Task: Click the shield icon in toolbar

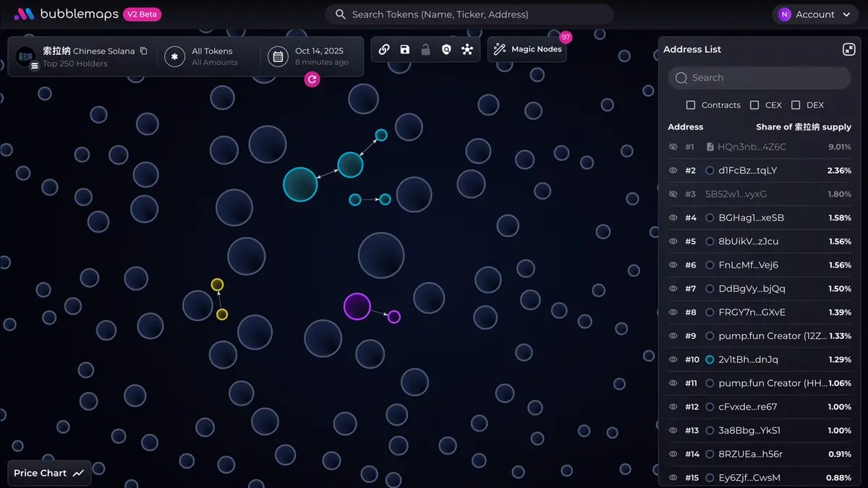Action: point(446,49)
